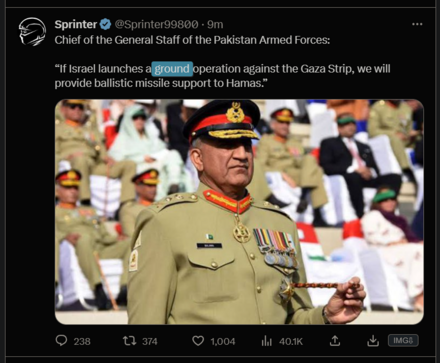Click the blue verified badge
This screenshot has height=363, width=440.
105,24
